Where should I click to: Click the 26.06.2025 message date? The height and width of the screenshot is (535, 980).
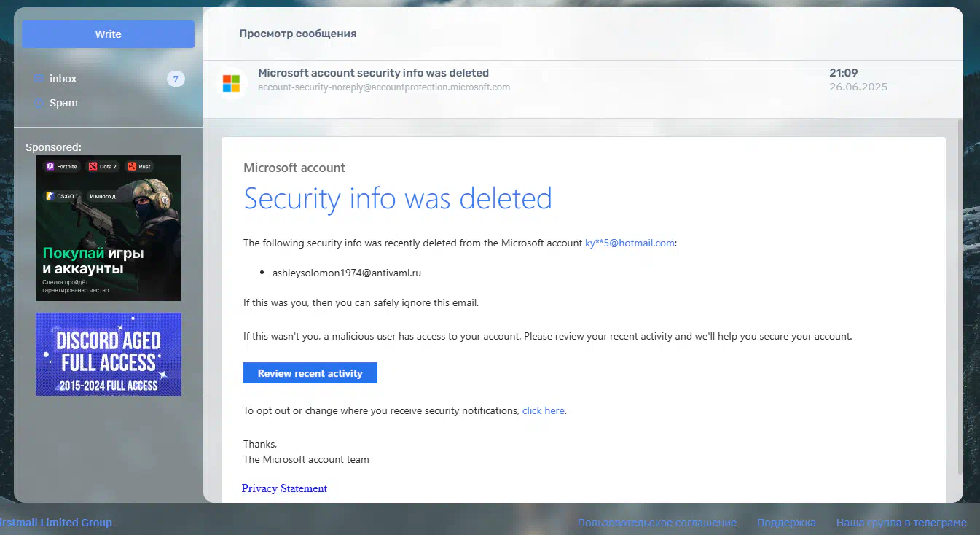coord(858,87)
